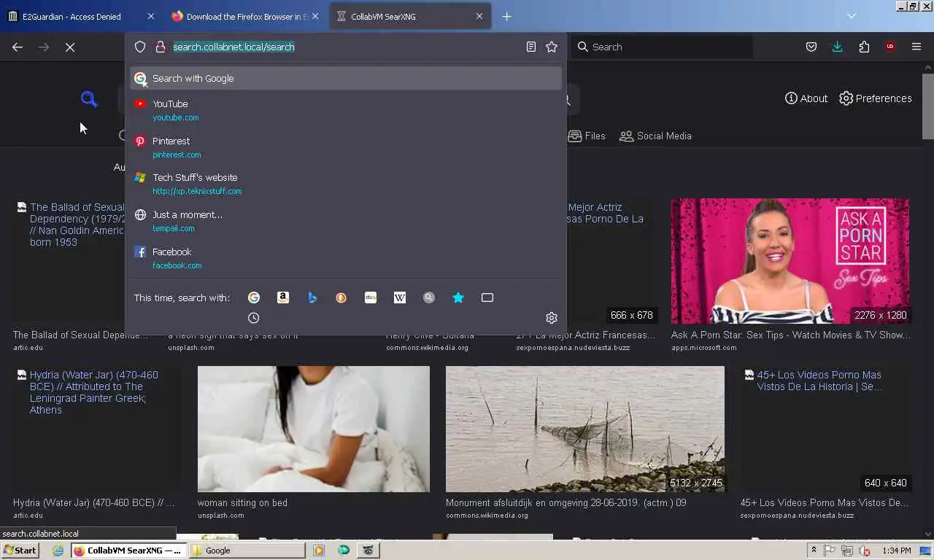Search this time with DuckDuckGo icon

click(x=341, y=297)
